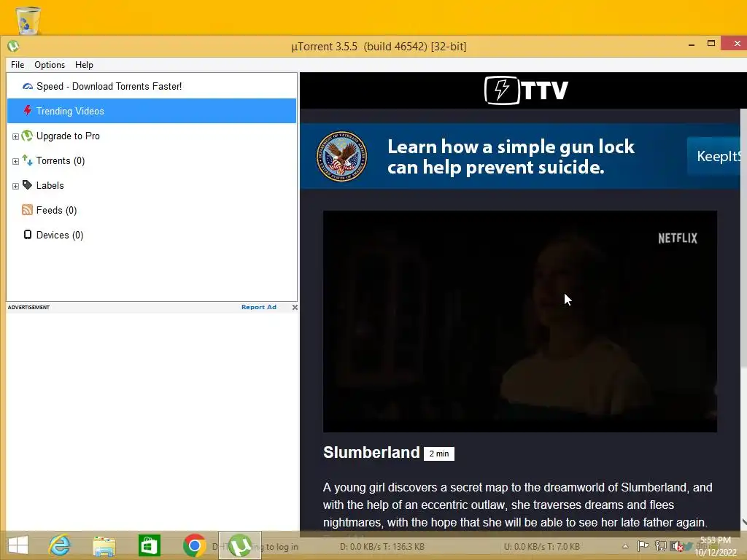Play the Slumberland video thumbnail
This screenshot has width=747, height=560.
519,322
